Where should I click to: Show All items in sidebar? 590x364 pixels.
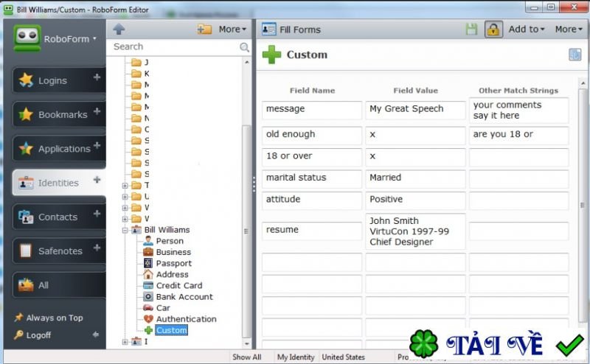click(x=59, y=285)
